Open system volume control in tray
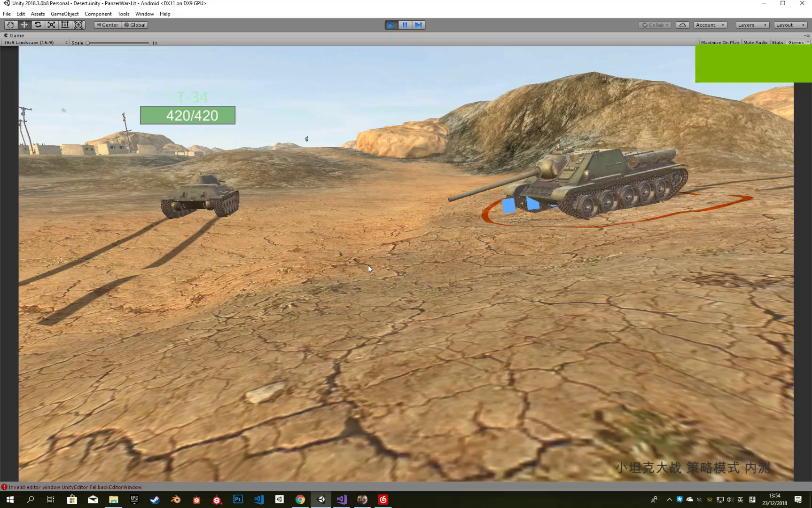The width and height of the screenshot is (812, 508). (730, 500)
